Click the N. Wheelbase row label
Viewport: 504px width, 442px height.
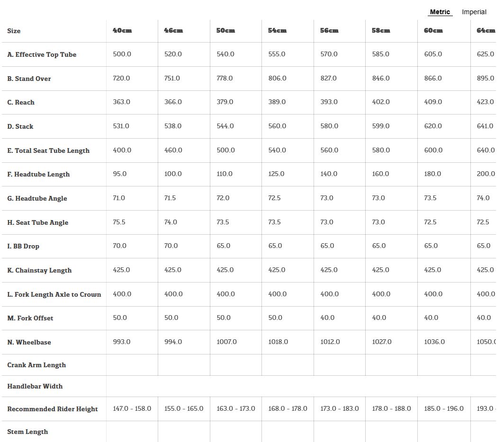click(29, 342)
